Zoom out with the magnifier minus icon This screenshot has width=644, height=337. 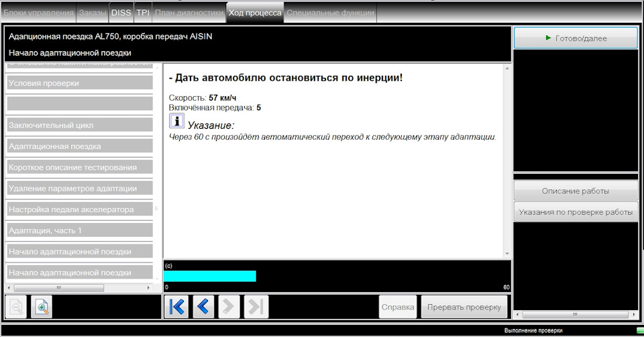(16, 307)
